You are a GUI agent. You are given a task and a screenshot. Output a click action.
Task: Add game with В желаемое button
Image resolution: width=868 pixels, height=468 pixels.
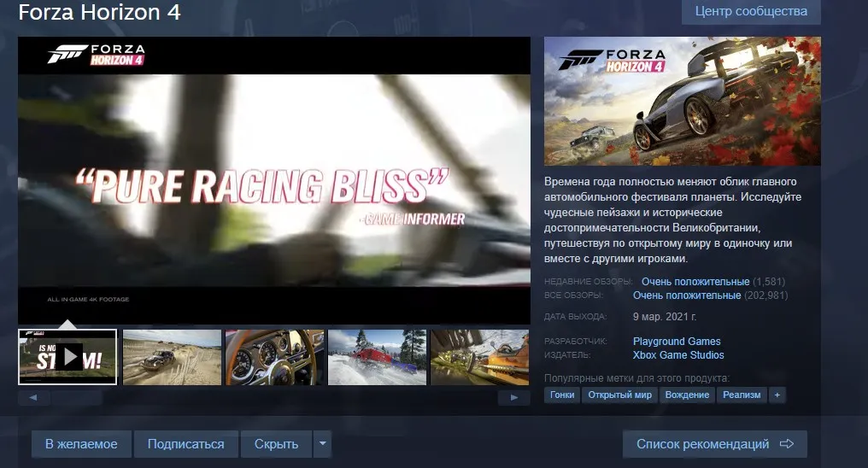pos(81,444)
